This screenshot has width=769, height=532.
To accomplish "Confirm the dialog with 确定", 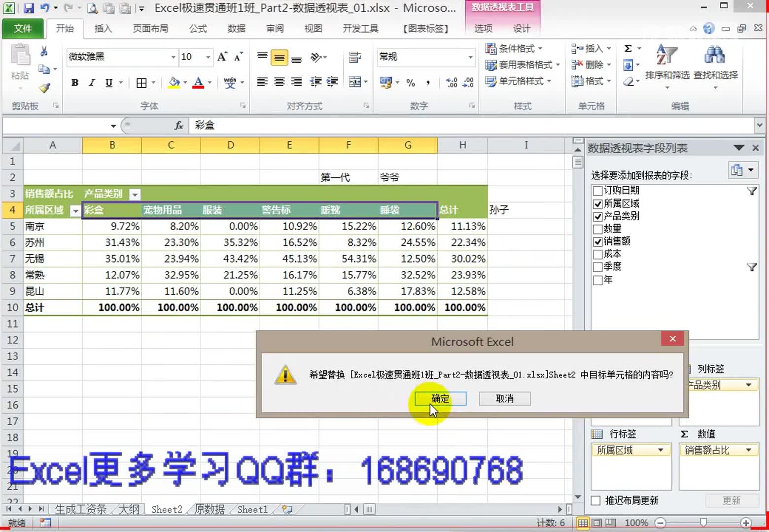I will [440, 399].
